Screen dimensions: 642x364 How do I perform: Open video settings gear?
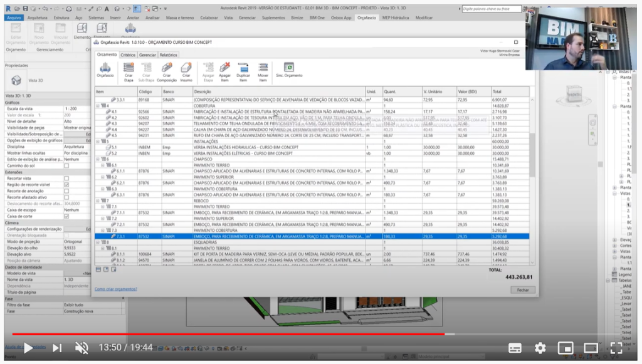[540, 348]
